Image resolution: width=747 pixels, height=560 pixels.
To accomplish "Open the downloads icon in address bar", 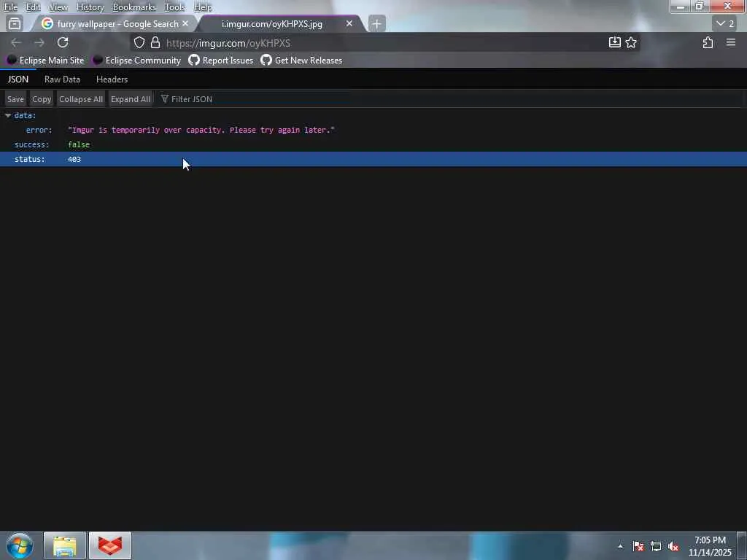I will click(614, 42).
